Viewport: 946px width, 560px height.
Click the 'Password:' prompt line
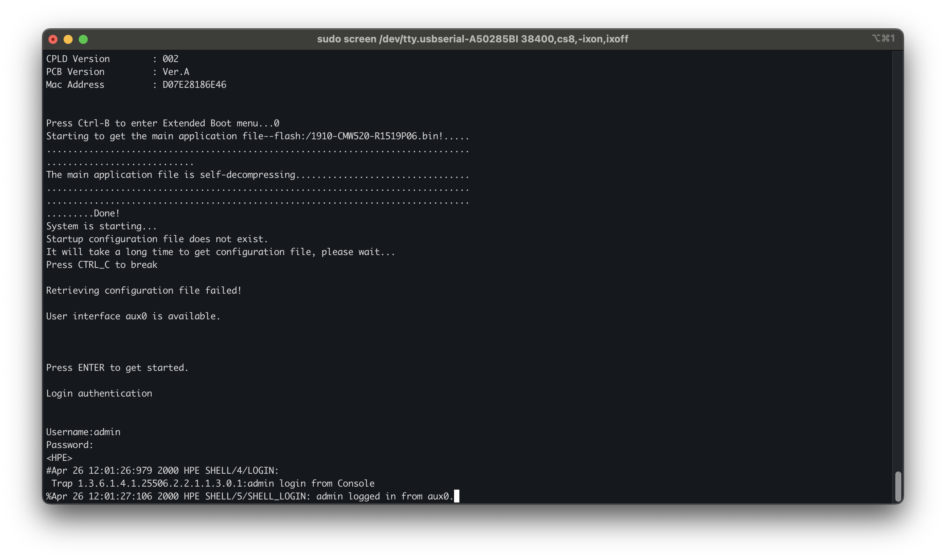[x=70, y=445]
